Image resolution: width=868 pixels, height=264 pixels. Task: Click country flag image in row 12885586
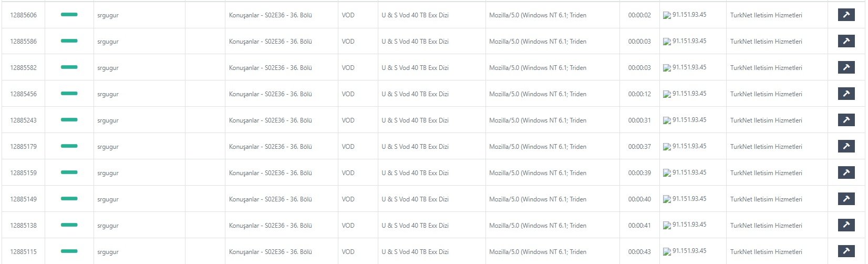[x=667, y=42]
